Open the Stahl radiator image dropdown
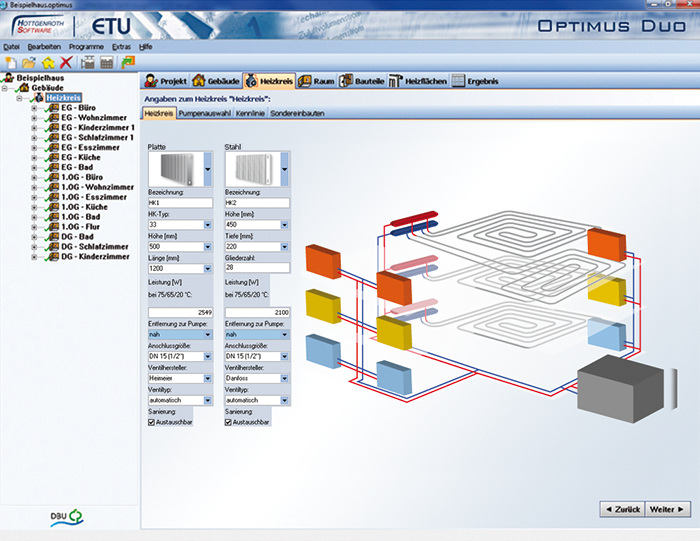 click(284, 169)
